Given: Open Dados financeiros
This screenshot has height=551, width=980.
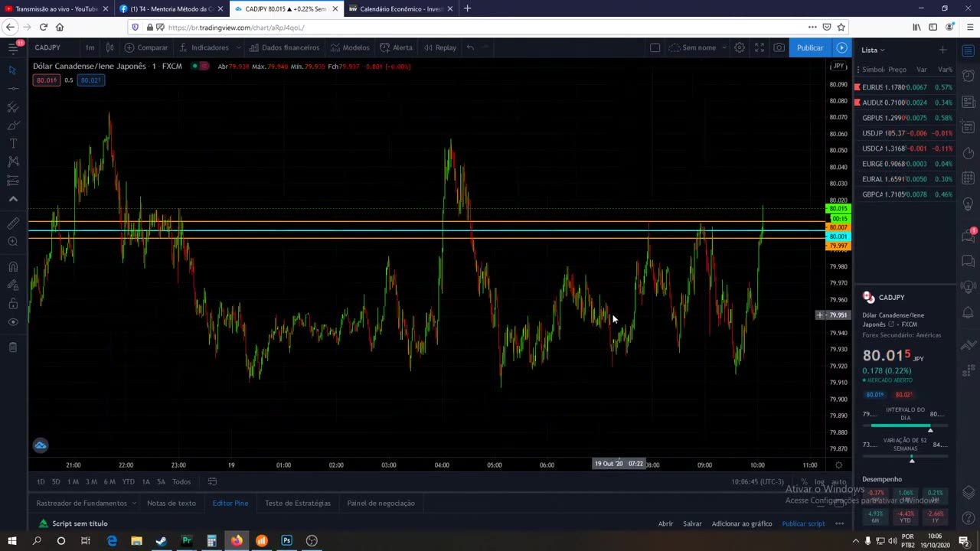Looking at the screenshot, I should tap(284, 47).
